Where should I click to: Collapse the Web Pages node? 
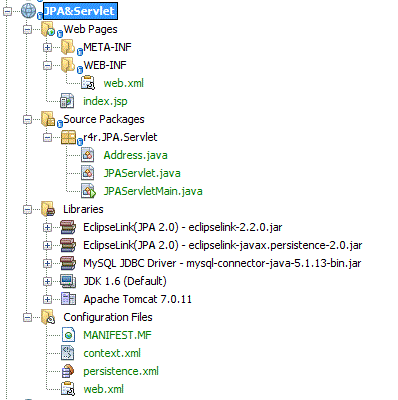27,29
